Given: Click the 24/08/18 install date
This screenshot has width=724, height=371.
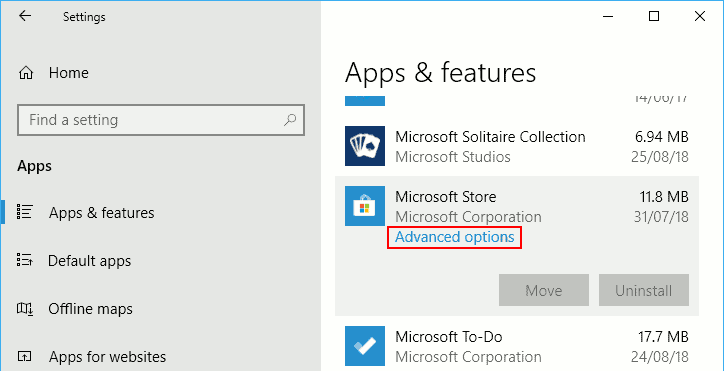Looking at the screenshot, I should tap(660, 357).
